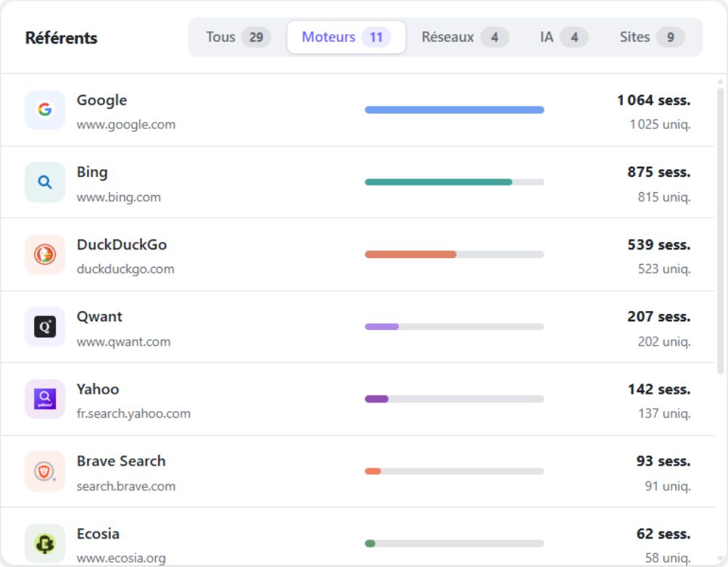Click the Ecosia sessions progress bar
Viewport: 728px width, 567px height.
click(455, 543)
